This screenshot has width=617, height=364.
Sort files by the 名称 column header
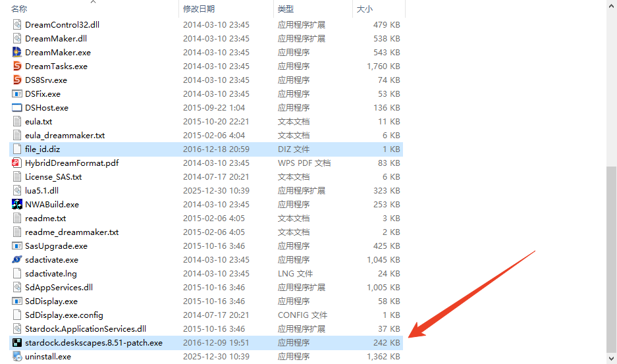tap(20, 9)
